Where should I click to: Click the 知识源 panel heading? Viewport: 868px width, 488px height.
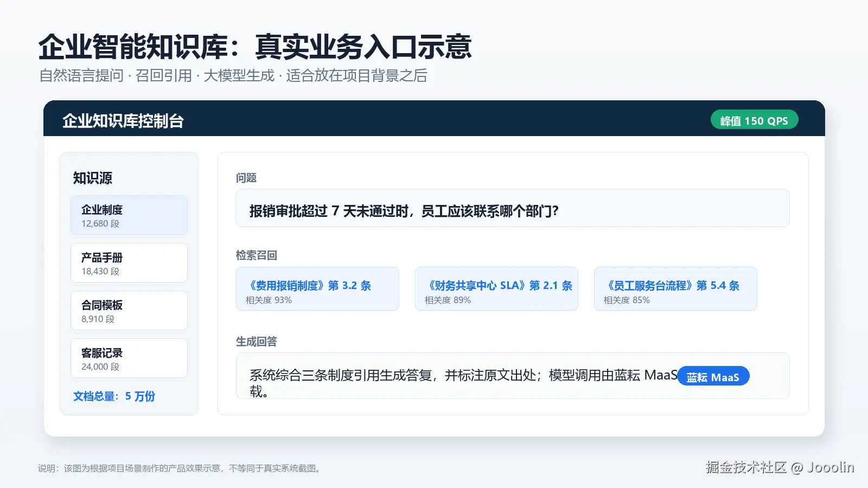pyautogui.click(x=93, y=178)
